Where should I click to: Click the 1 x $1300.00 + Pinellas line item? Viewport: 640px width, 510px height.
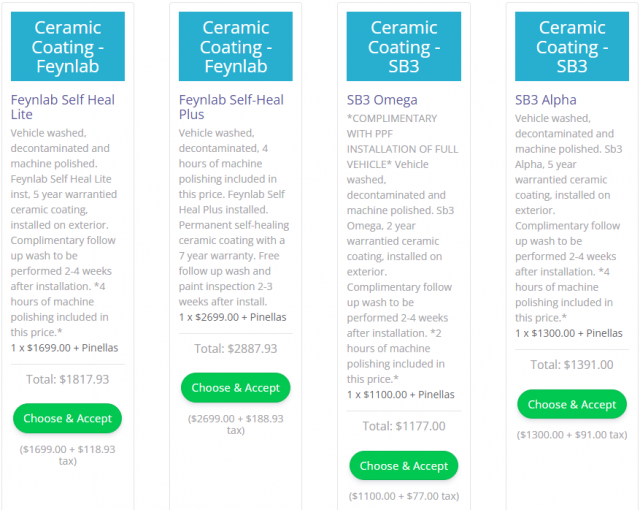(569, 333)
